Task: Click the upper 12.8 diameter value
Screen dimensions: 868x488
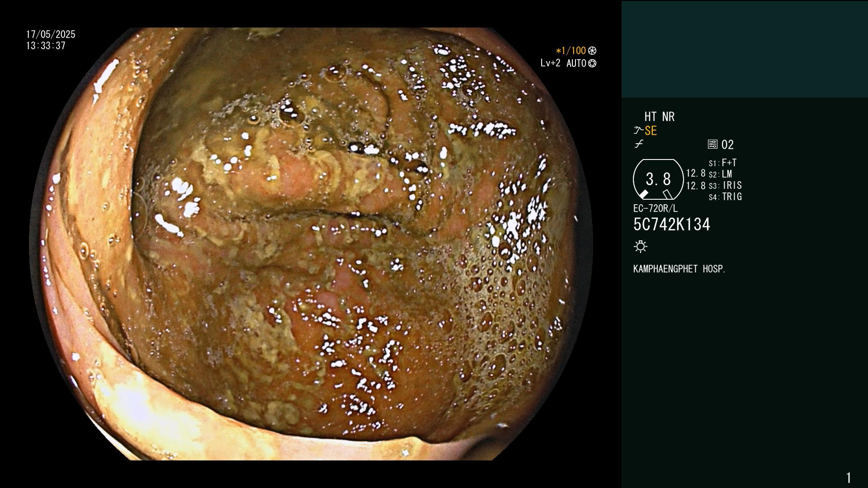Action: pos(696,173)
